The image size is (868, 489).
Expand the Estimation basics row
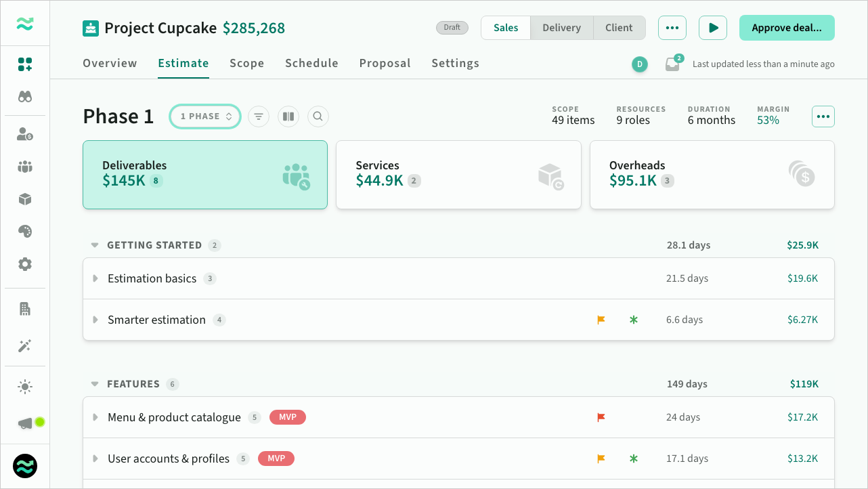coord(95,278)
